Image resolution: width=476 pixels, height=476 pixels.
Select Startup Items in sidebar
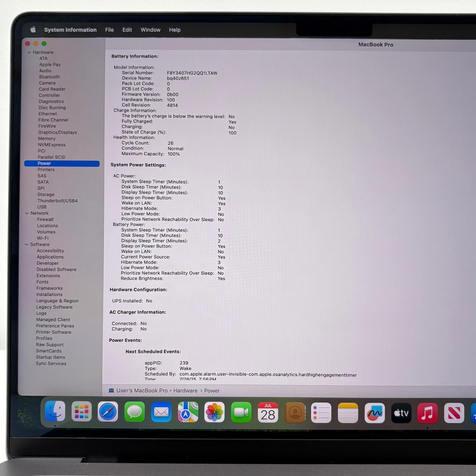point(50,357)
